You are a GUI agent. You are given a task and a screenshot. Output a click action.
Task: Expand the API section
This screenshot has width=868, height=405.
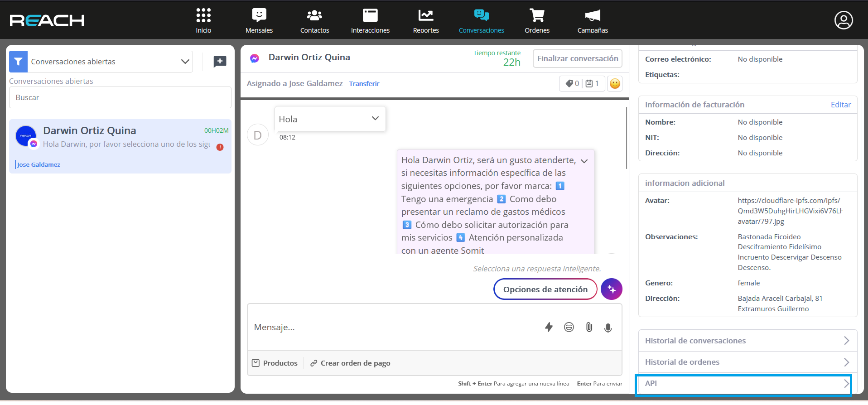[747, 384]
